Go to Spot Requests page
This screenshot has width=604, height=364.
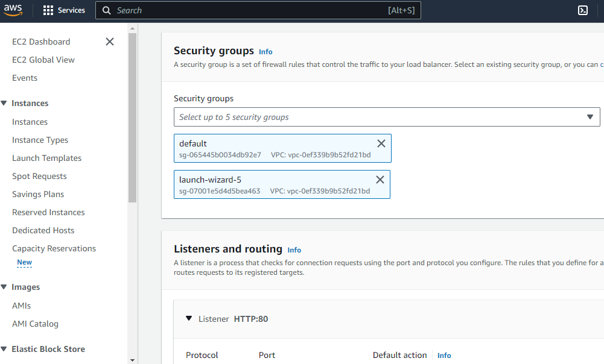[39, 176]
